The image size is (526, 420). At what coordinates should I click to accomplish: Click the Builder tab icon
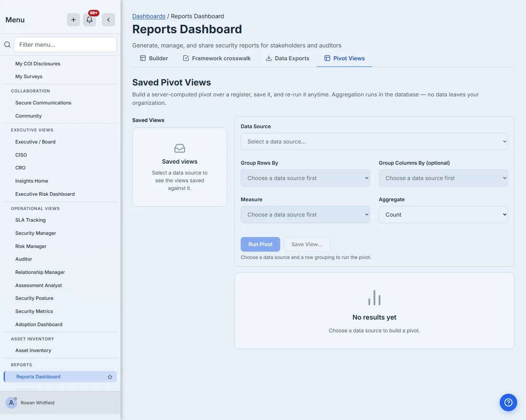tap(143, 58)
